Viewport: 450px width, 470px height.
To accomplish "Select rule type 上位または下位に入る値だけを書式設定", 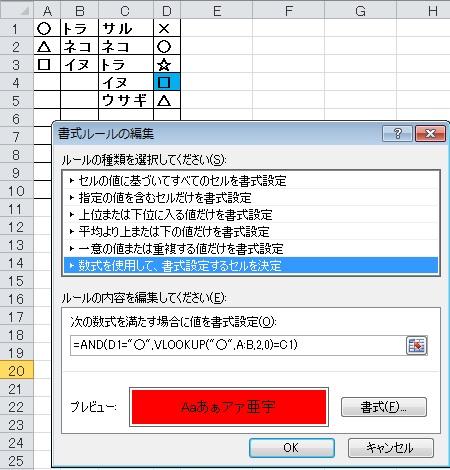I will 251,215.
